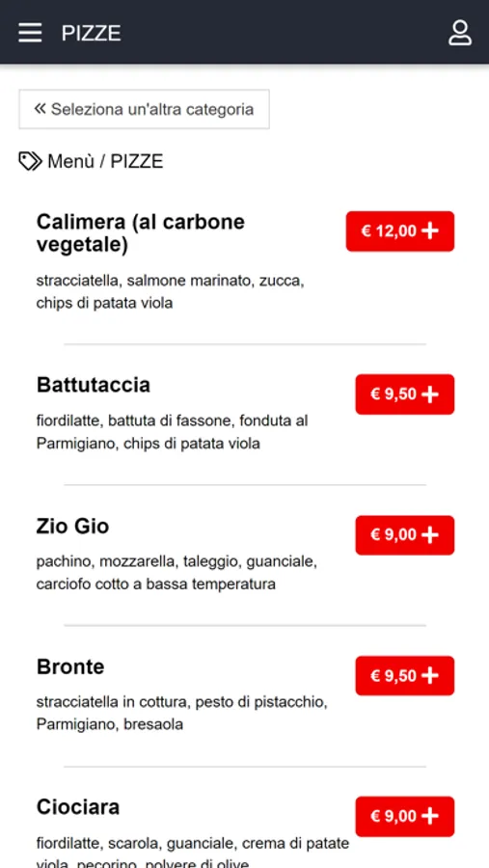489x868 pixels.
Task: Add Calimera for € 12,00 to order
Action: [400, 231]
